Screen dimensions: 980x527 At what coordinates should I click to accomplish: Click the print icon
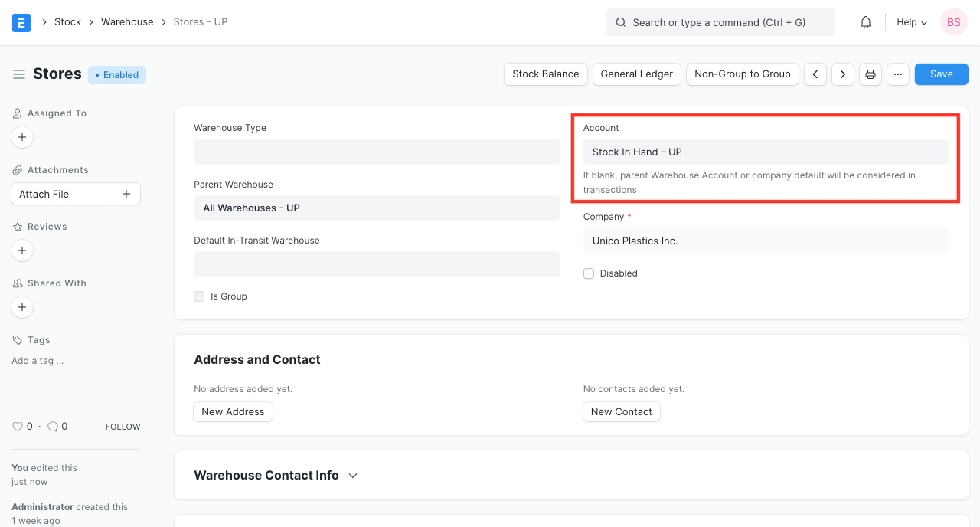pos(871,74)
